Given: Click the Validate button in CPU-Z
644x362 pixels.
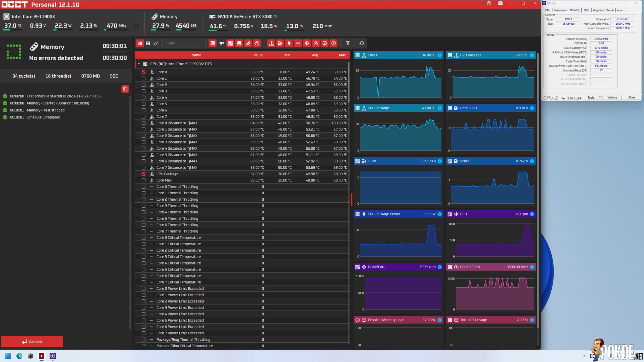Looking at the screenshot, I should click(612, 97).
